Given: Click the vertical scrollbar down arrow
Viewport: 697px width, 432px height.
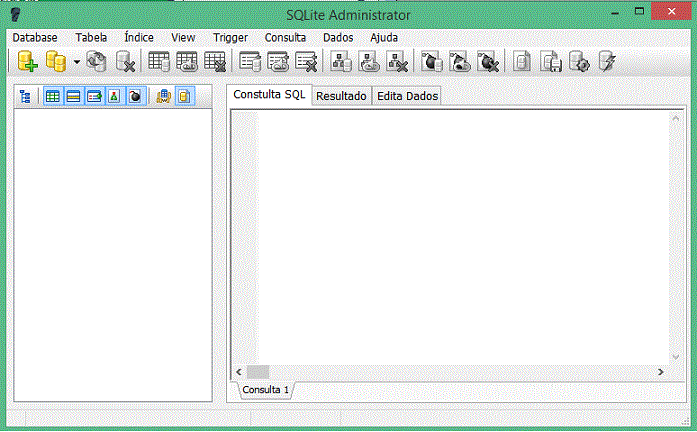Looking at the screenshot, I should pyautogui.click(x=676, y=357).
